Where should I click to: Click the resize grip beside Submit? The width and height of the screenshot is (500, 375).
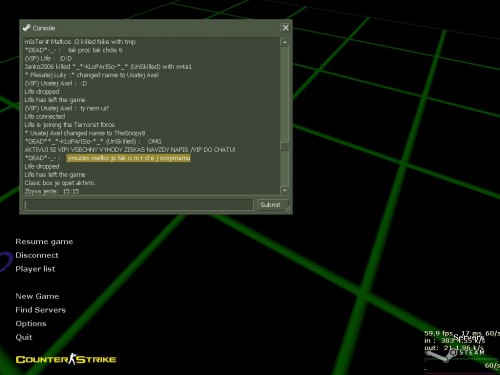(x=287, y=209)
